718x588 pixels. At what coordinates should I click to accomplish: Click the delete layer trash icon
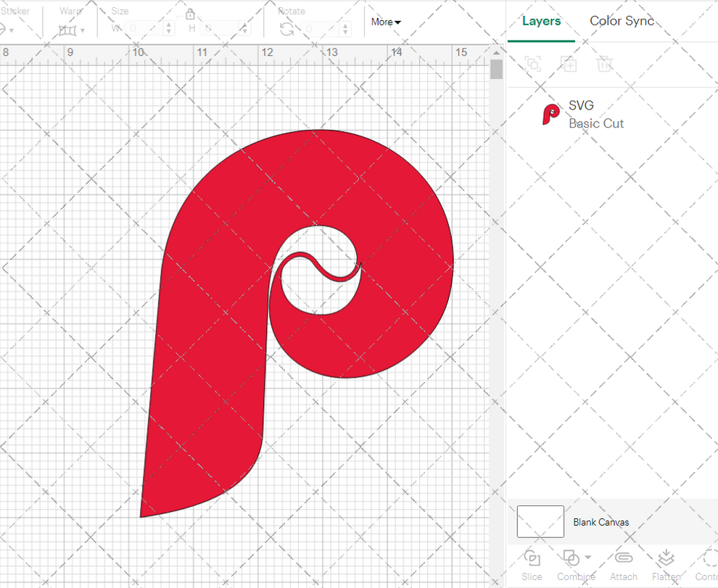click(605, 64)
